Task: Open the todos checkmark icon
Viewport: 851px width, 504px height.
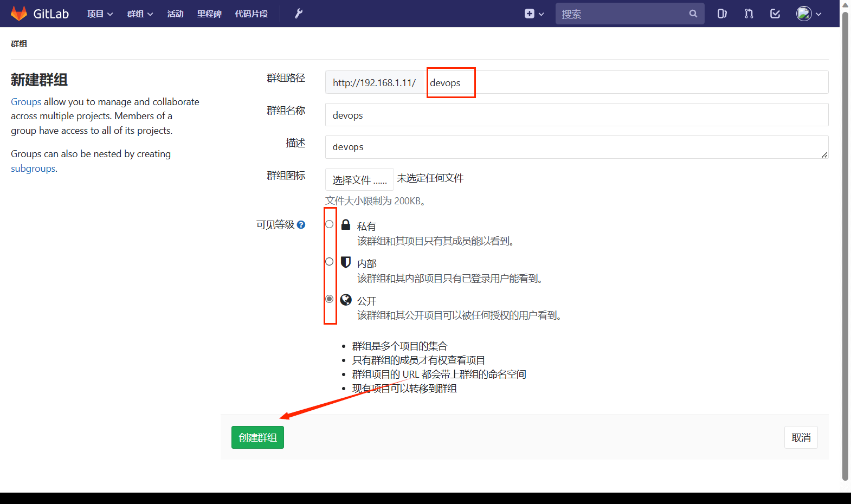Action: coord(775,14)
